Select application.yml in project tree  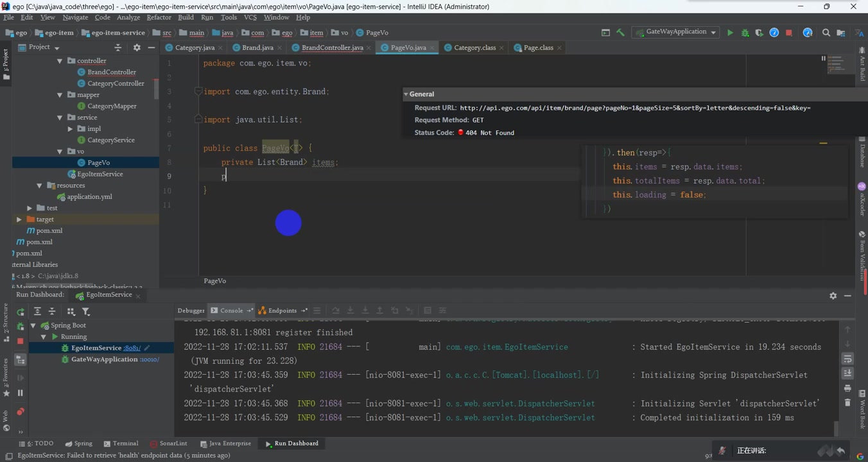(89, 197)
